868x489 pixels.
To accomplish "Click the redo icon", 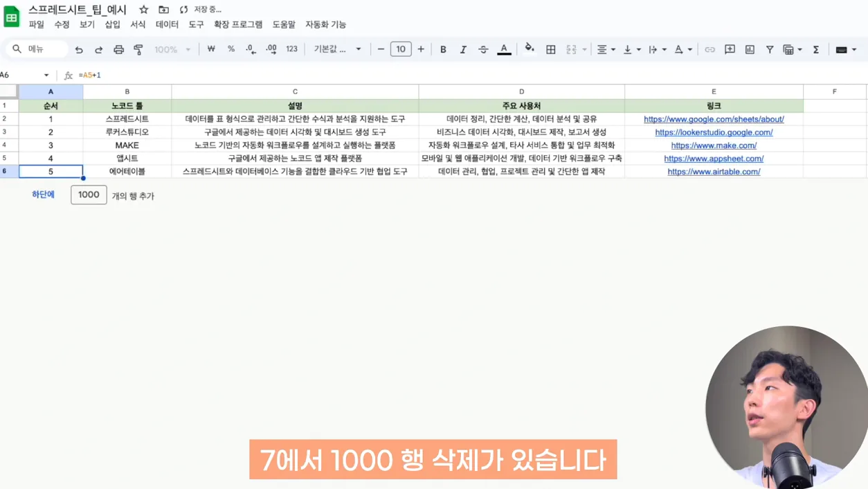I will tap(98, 50).
